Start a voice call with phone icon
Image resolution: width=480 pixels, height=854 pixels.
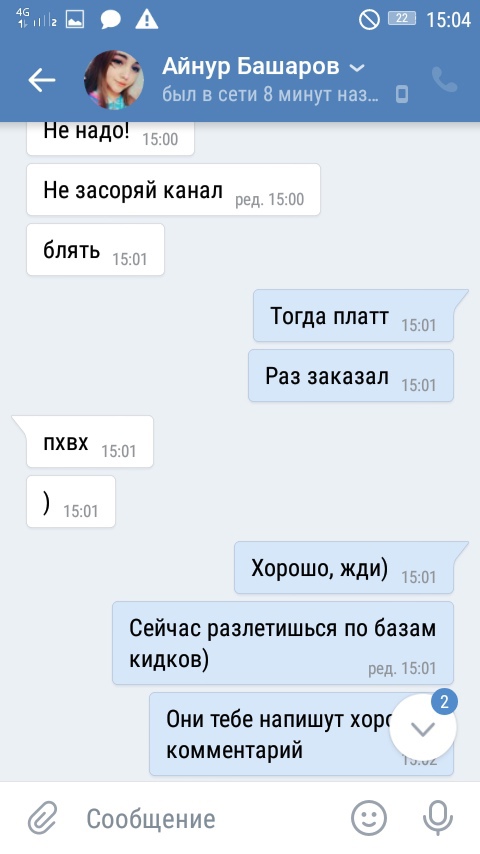tap(445, 80)
